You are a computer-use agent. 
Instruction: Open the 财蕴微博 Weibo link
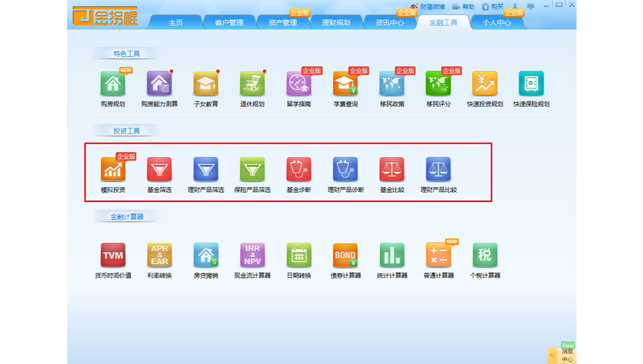pyautogui.click(x=427, y=6)
